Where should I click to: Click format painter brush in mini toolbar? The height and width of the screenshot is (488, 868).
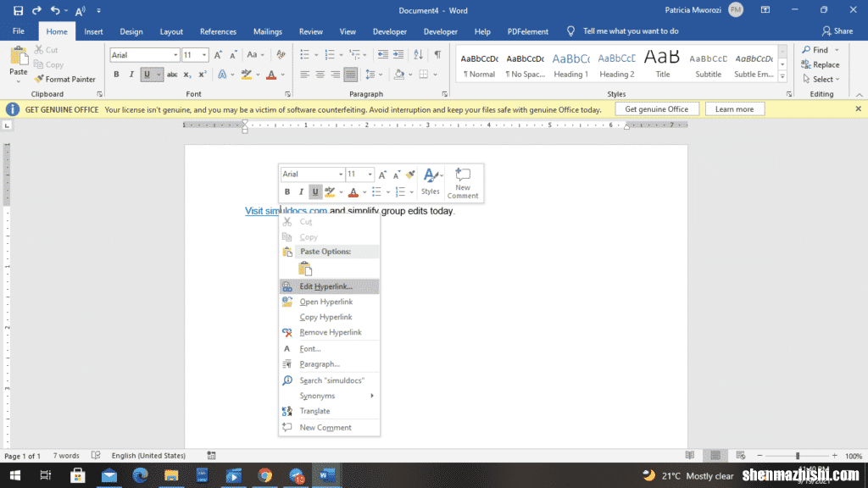[410, 175]
